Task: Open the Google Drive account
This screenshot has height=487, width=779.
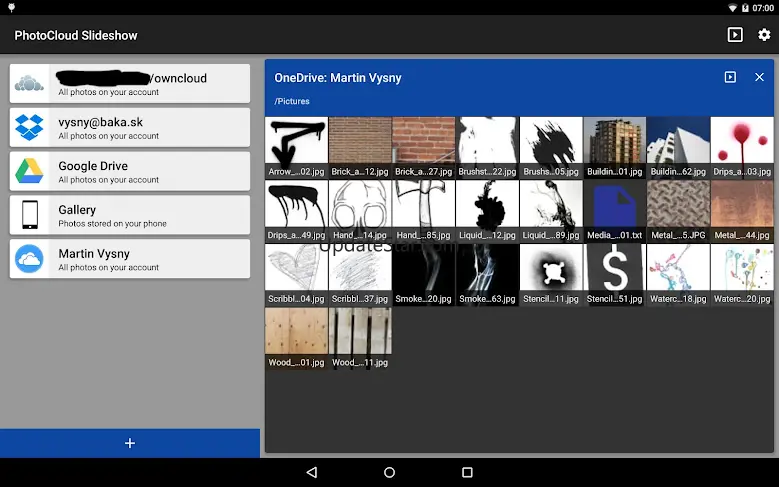Action: click(130, 171)
